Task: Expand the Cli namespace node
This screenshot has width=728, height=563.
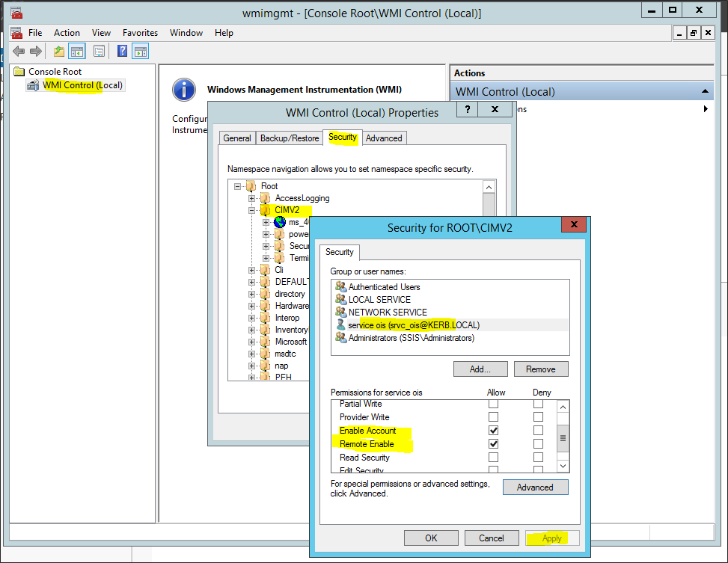Action: pos(251,270)
